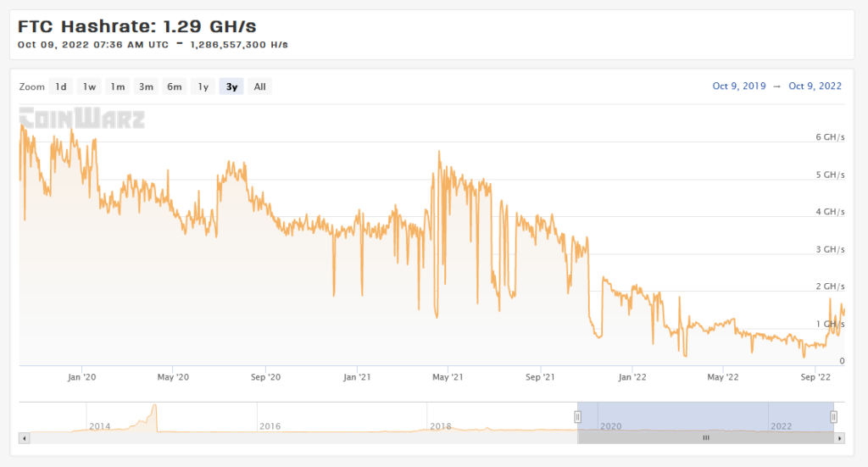Image resolution: width=868 pixels, height=467 pixels.
Task: Click the Jan '21 axis label
Action: point(357,377)
